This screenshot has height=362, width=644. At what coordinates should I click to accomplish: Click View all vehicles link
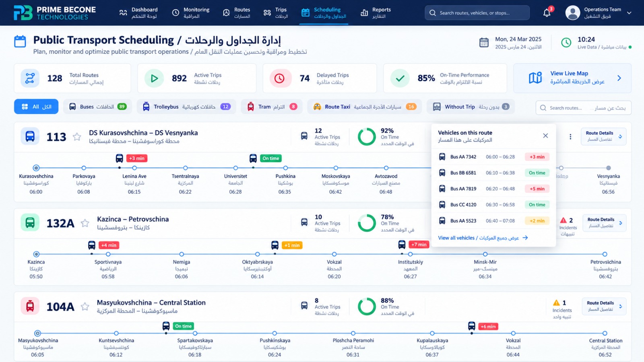pyautogui.click(x=483, y=238)
